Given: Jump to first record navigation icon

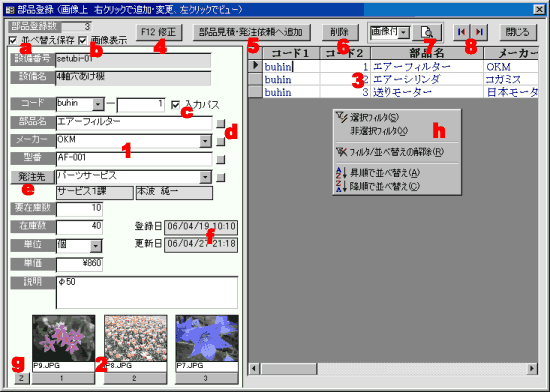Looking at the screenshot, I should (462, 32).
